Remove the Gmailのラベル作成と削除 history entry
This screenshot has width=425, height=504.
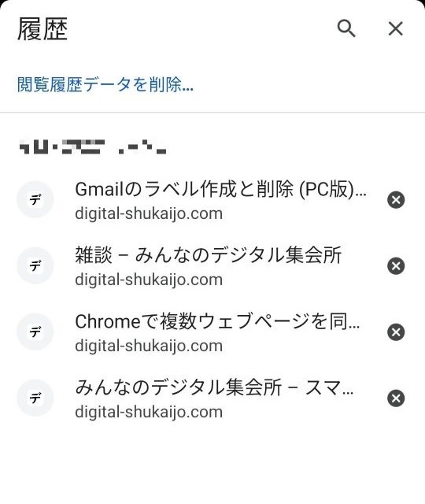[x=396, y=200]
